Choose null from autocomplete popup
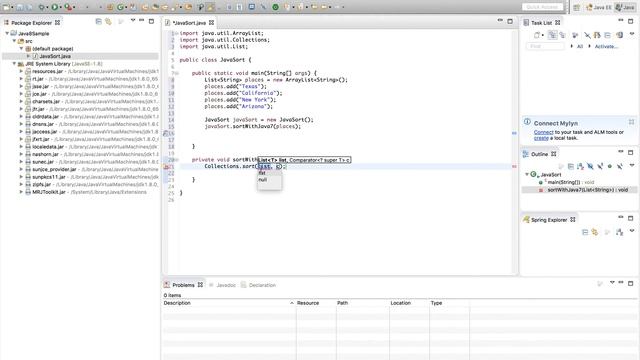This screenshot has height=360, width=640. point(263,180)
